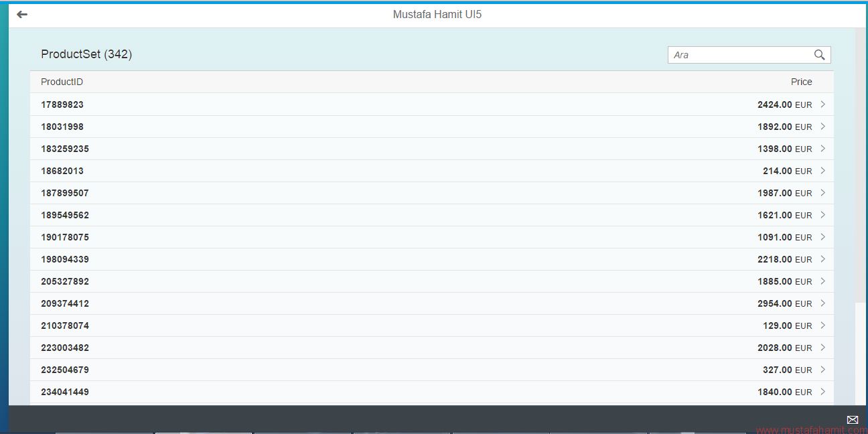Click the vertical scrollbar thumb
The height and width of the screenshot is (434, 868).
861,165
